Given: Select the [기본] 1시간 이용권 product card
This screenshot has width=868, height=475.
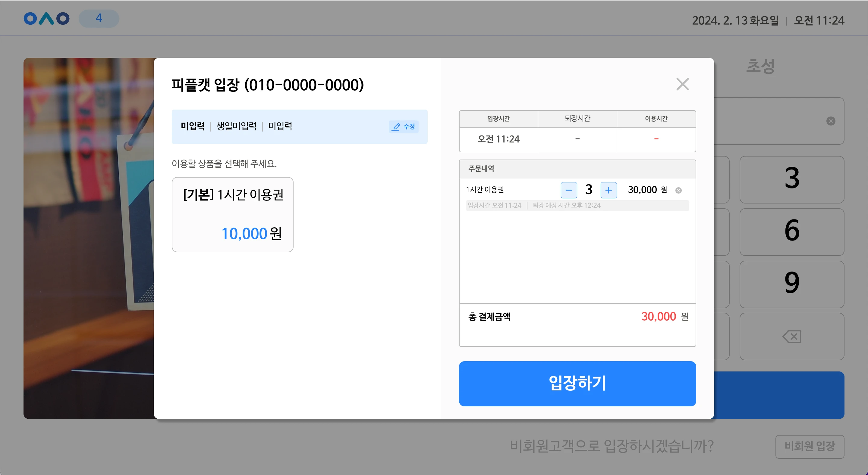Looking at the screenshot, I should pyautogui.click(x=232, y=214).
